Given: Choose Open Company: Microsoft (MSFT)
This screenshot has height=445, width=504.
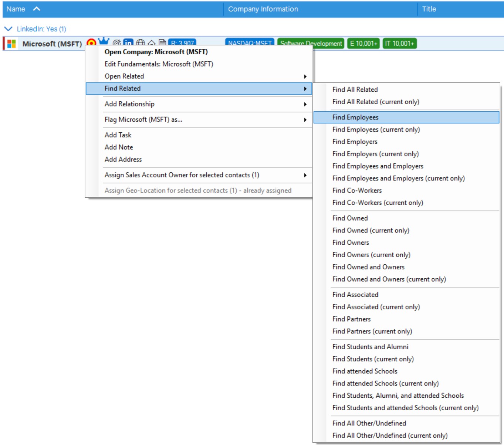Looking at the screenshot, I should click(199, 52).
